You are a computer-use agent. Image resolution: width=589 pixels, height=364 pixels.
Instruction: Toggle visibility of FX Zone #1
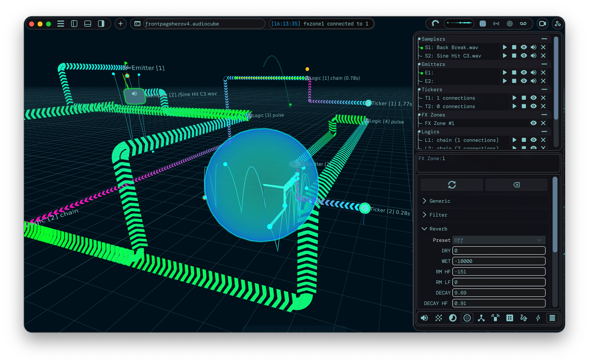coord(534,123)
